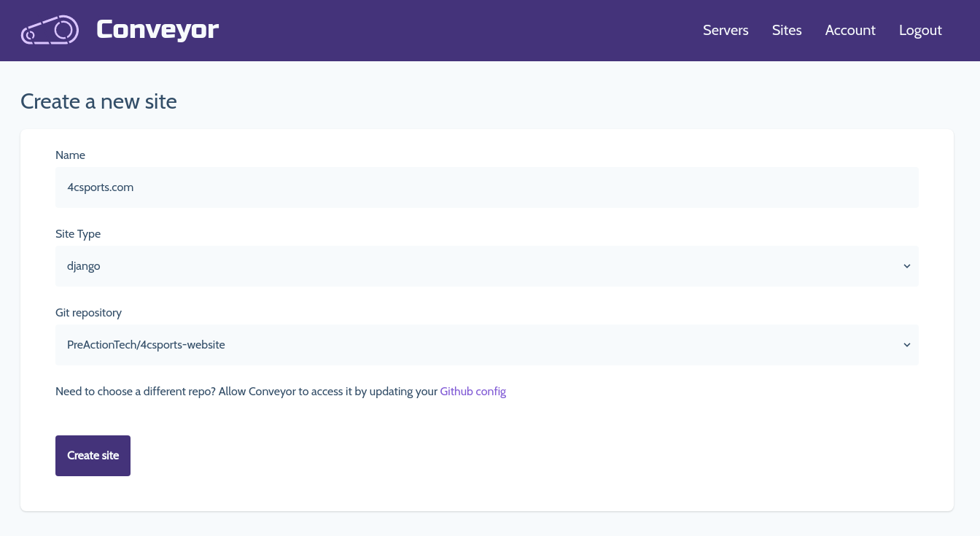This screenshot has width=980, height=536.
Task: Go to the Account page
Action: 850,30
